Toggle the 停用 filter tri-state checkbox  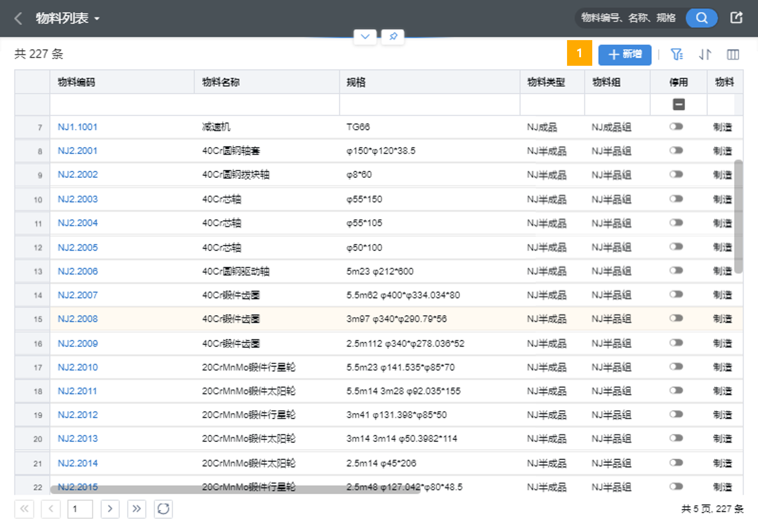pyautogui.click(x=679, y=105)
